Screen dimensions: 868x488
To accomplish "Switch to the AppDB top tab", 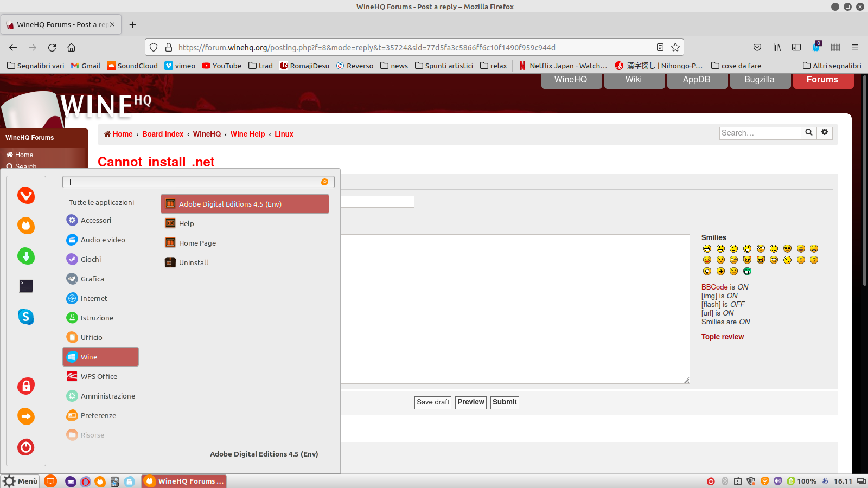I will [x=697, y=80].
